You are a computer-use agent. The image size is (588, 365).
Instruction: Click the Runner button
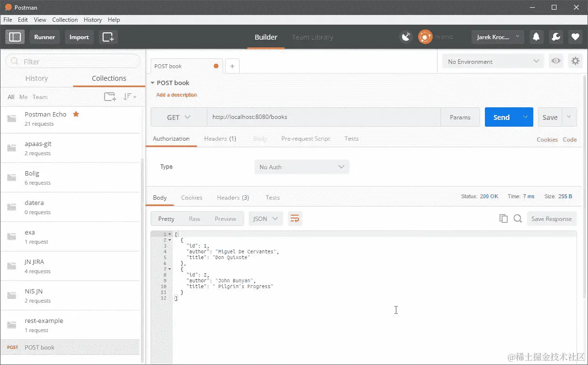click(45, 37)
